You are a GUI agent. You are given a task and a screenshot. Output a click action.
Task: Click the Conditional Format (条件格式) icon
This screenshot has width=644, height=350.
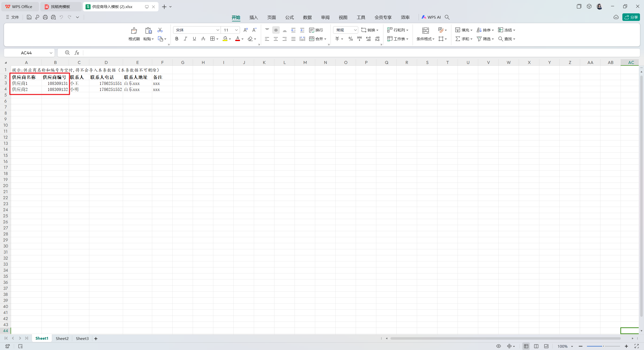click(425, 30)
